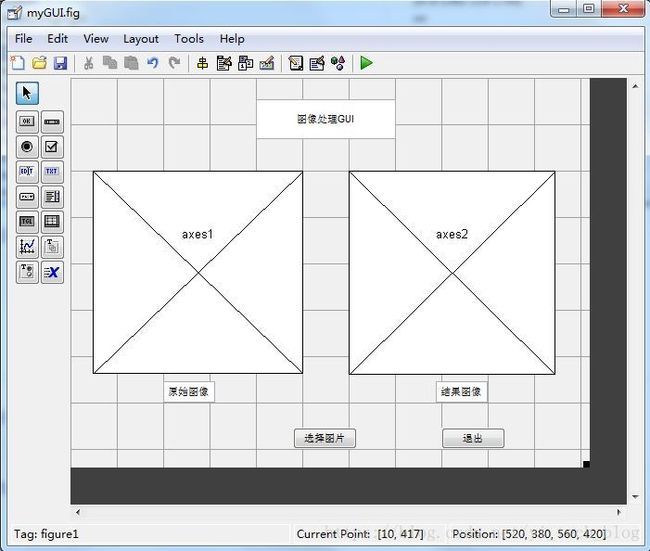Click the vertical scrollbar up arrow
The width and height of the screenshot is (650, 551).
pos(635,86)
